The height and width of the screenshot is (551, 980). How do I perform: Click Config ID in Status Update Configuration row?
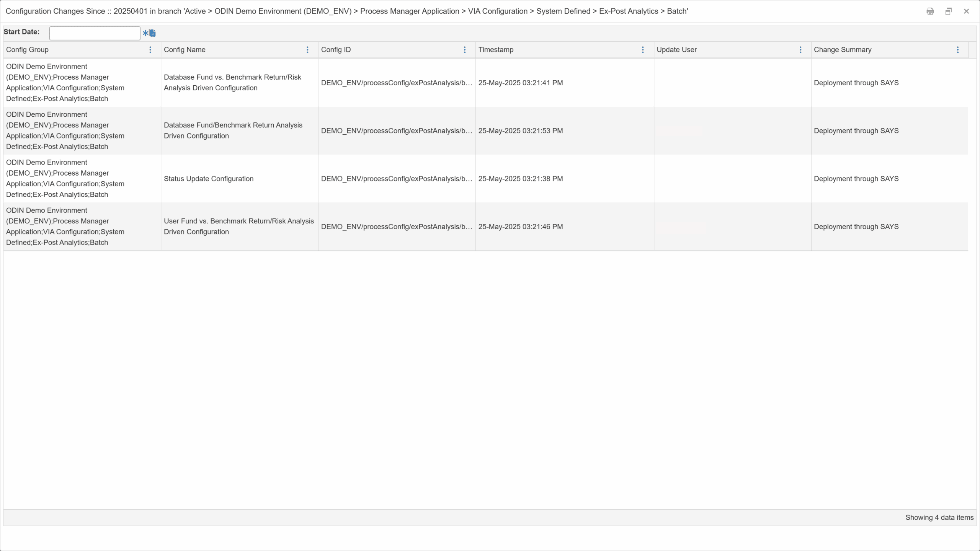click(397, 179)
